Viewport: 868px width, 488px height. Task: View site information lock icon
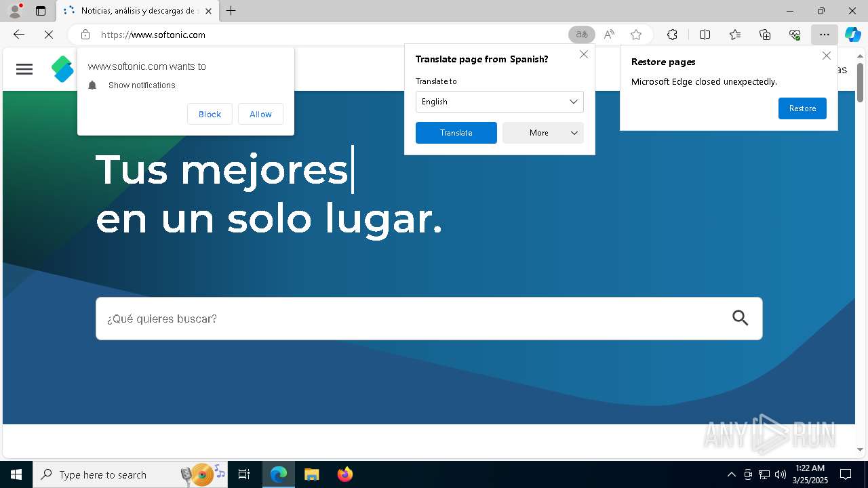coord(85,35)
